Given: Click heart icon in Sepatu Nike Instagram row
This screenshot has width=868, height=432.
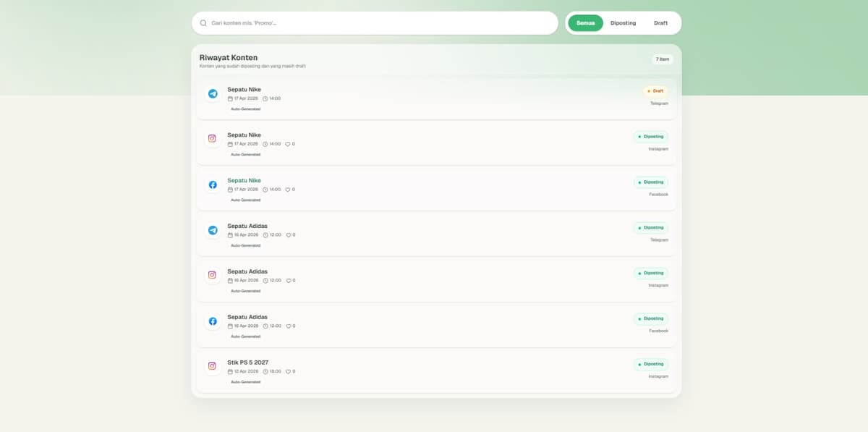Looking at the screenshot, I should (x=288, y=144).
